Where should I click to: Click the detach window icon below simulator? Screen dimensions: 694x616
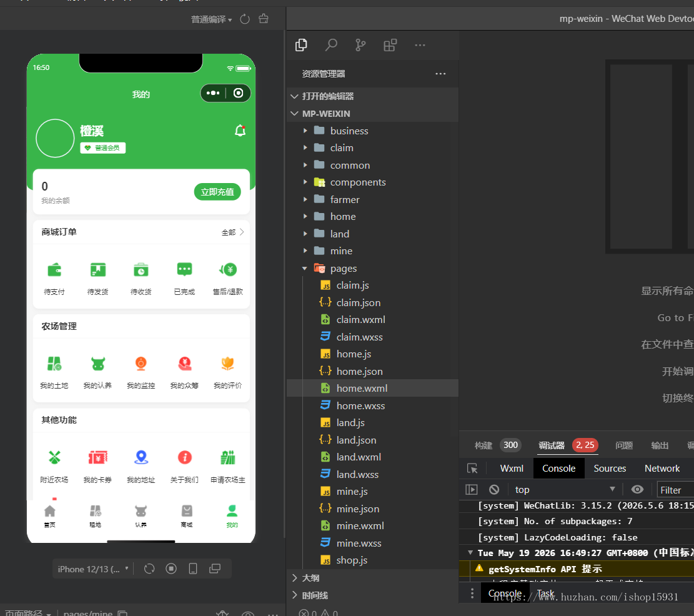coord(215,569)
